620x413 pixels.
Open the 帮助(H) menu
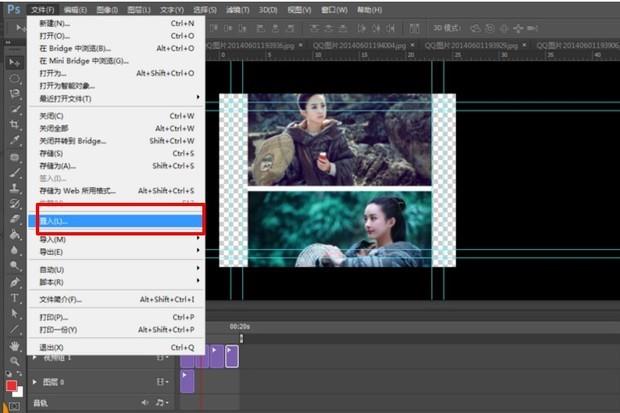pyautogui.click(x=369, y=10)
